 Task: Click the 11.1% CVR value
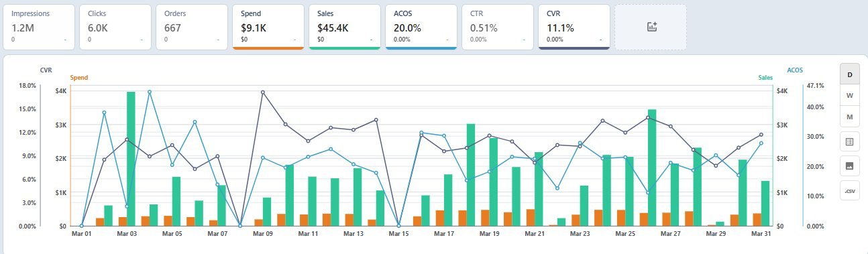[559, 28]
